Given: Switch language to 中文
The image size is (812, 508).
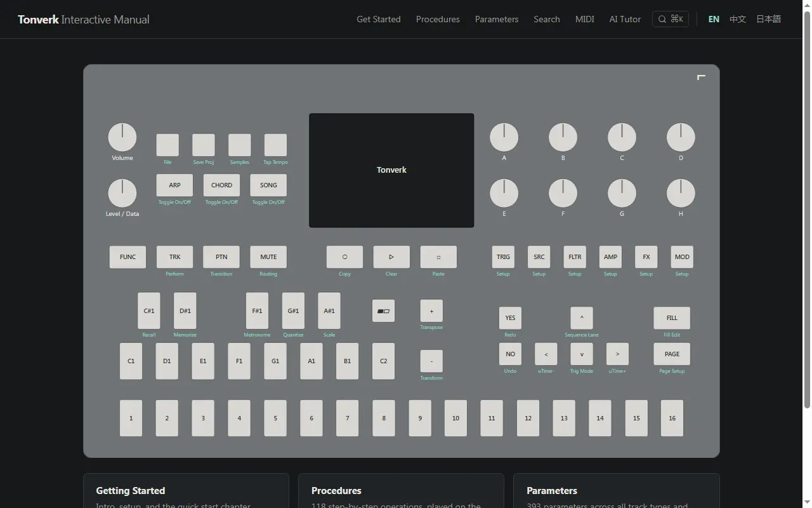Looking at the screenshot, I should pos(738,19).
